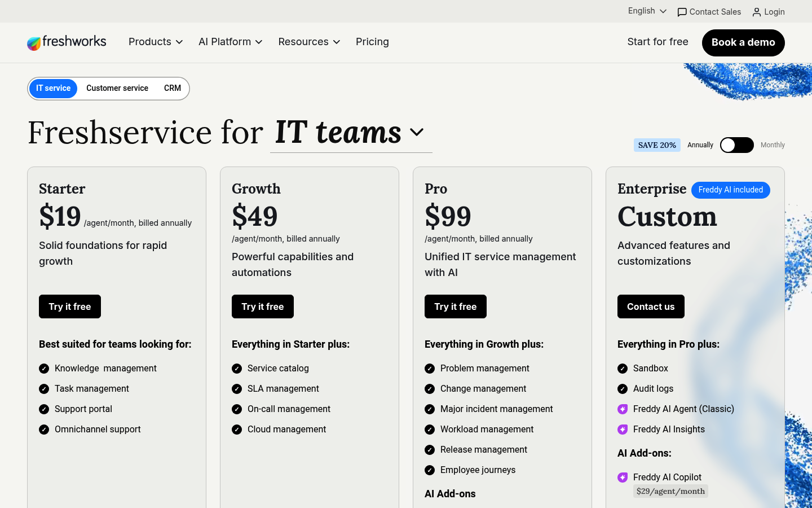Screen dimensions: 812x508
Task: Click the Login person icon
Action: tap(757, 12)
